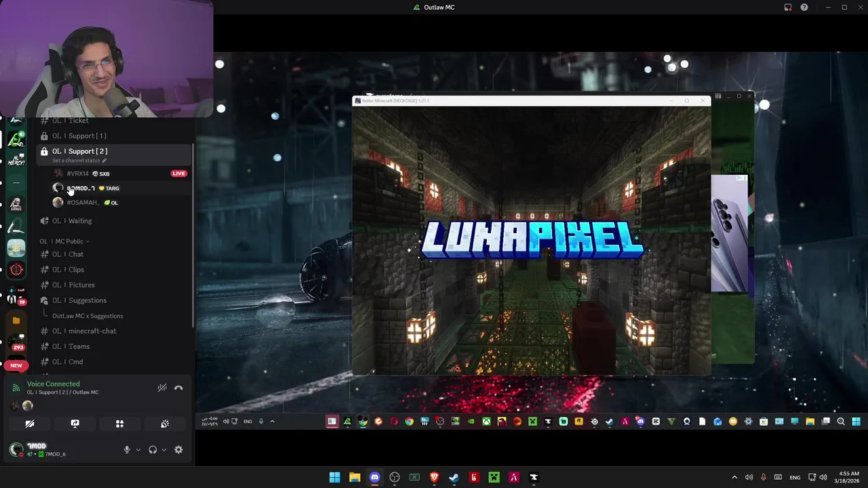Open the No Mercy server icon
This screenshot has width=868, height=488.
click(x=16, y=161)
